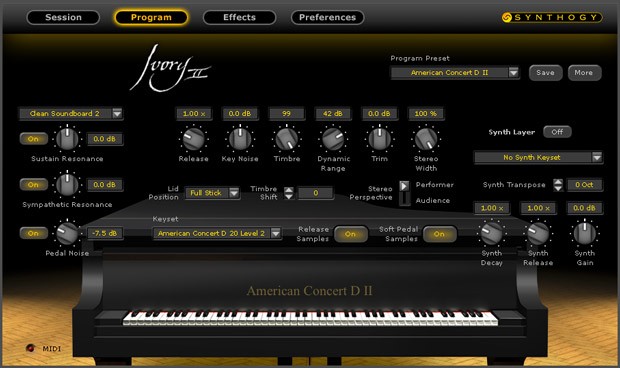The image size is (620, 368).
Task: Click the MIDI indicator light
Action: tap(30, 348)
